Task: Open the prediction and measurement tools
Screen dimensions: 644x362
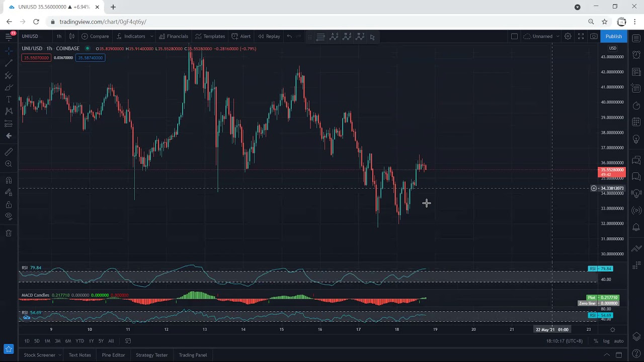Action: (9, 123)
